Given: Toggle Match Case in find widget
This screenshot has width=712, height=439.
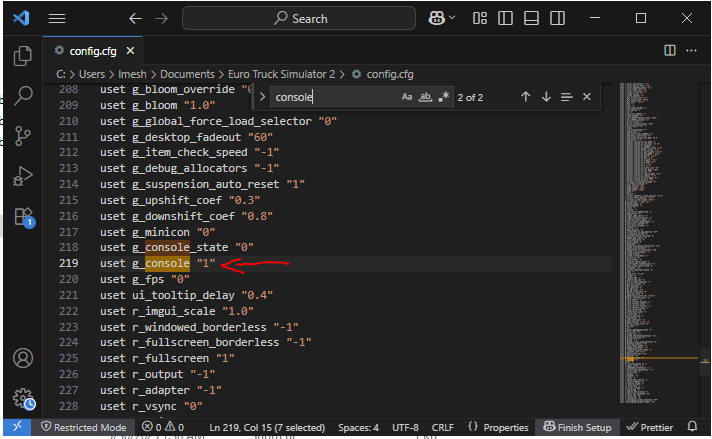Looking at the screenshot, I should 407,97.
